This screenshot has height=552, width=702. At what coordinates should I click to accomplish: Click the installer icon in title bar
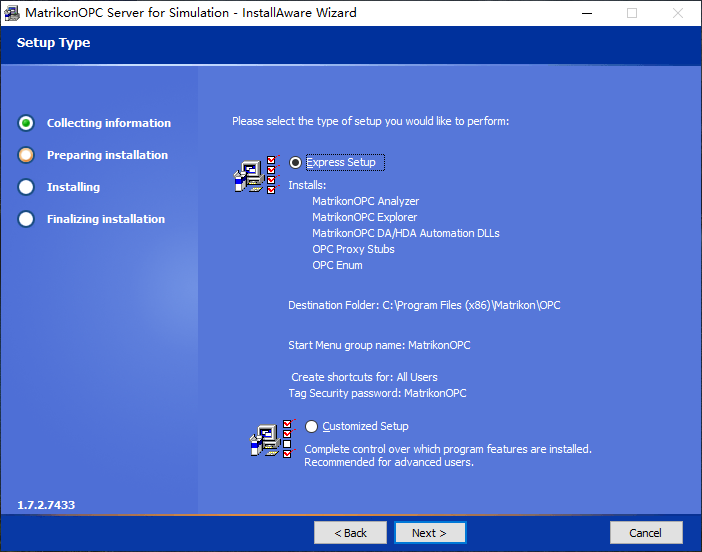click(x=12, y=13)
